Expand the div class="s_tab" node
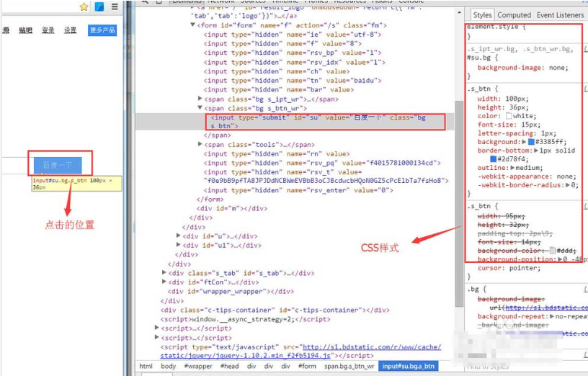Screen dimensions: 588x376 click(164, 272)
